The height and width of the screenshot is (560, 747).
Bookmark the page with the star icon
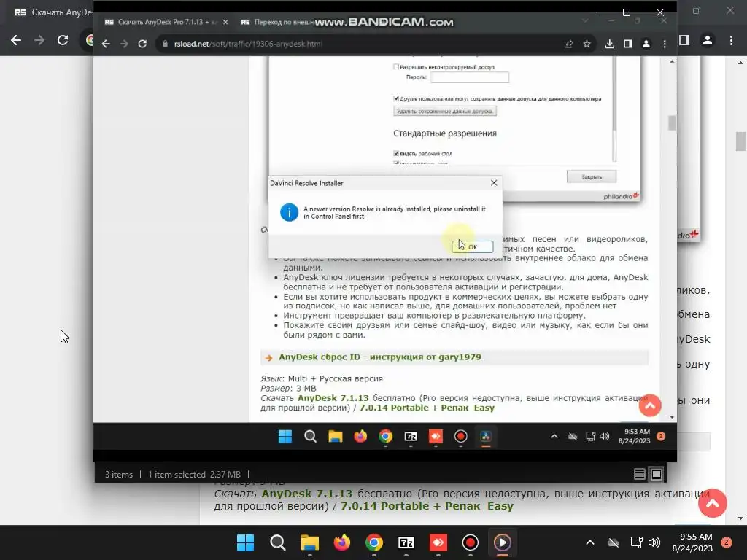[x=587, y=44]
